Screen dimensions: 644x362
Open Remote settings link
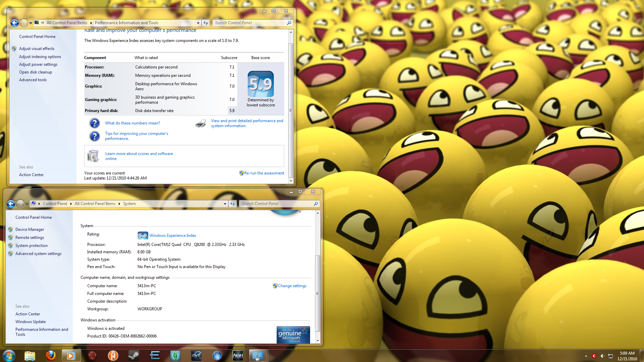[30, 238]
